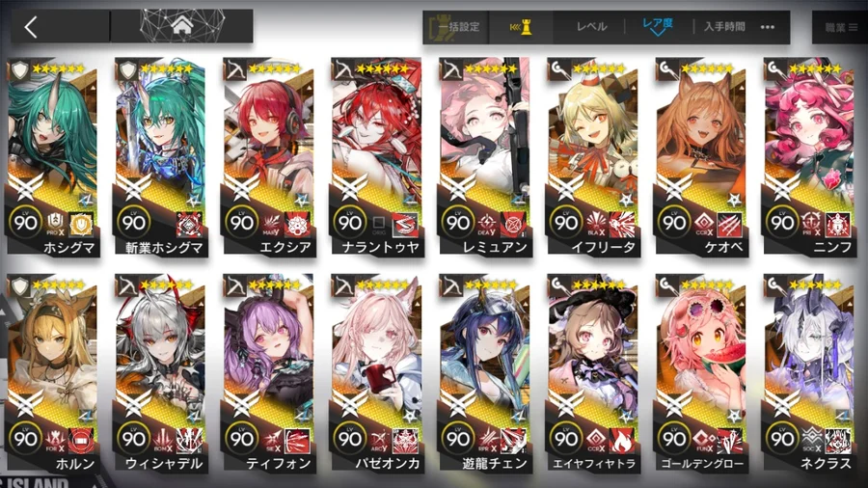
Task: Click エイヤフィヤトラ's flame skill icon
Action: (x=622, y=441)
